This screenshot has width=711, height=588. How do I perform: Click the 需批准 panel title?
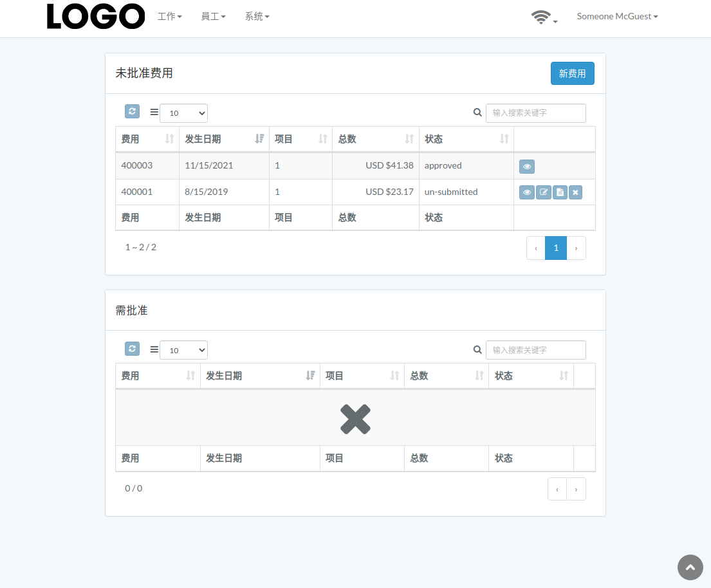pyautogui.click(x=131, y=310)
